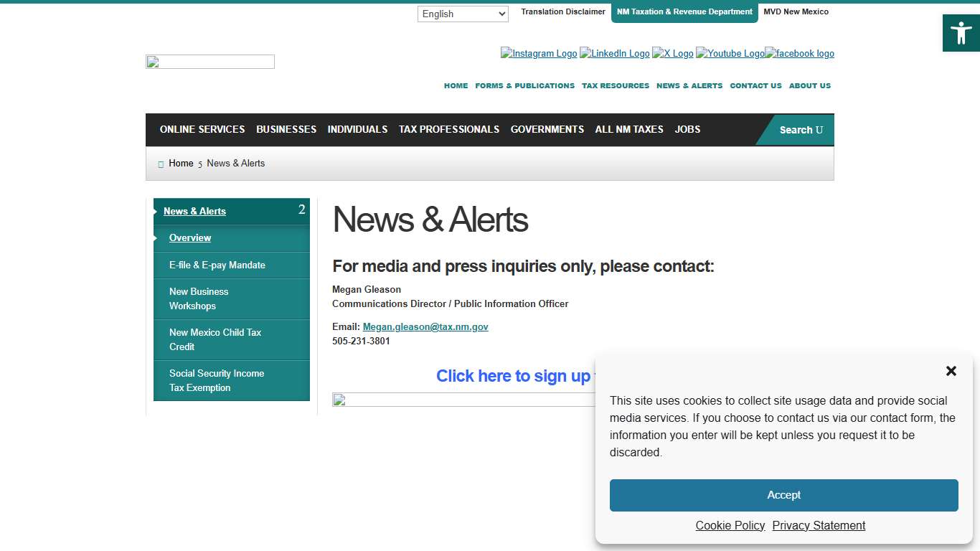Click the LinkedIn logo icon
The image size is (980, 551).
click(x=614, y=53)
